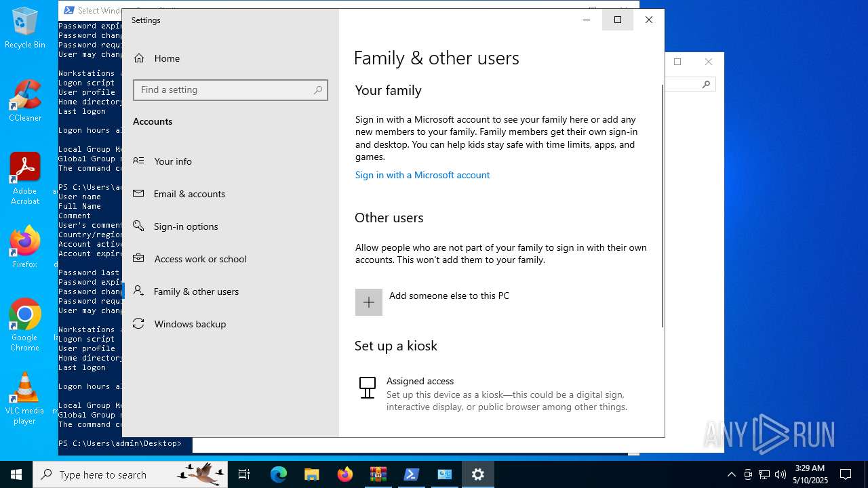Image resolution: width=868 pixels, height=488 pixels.
Task: Show hidden system tray icons
Action: point(731,474)
